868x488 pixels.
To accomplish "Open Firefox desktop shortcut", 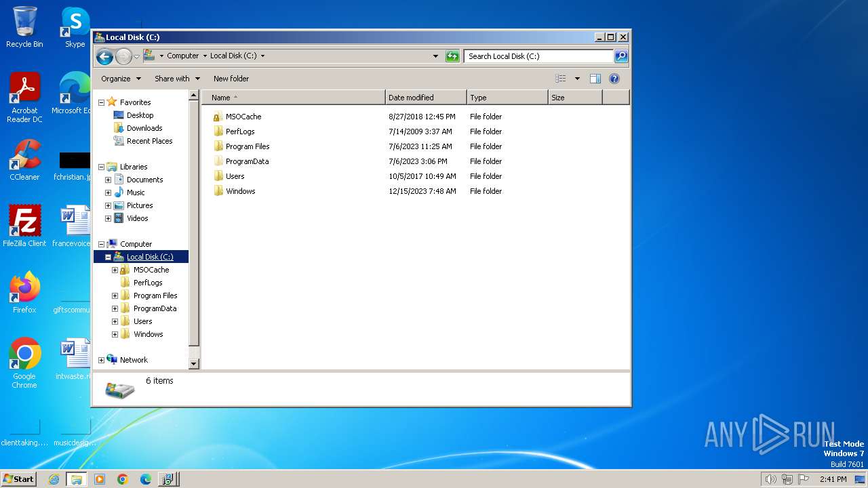I will 24,293.
